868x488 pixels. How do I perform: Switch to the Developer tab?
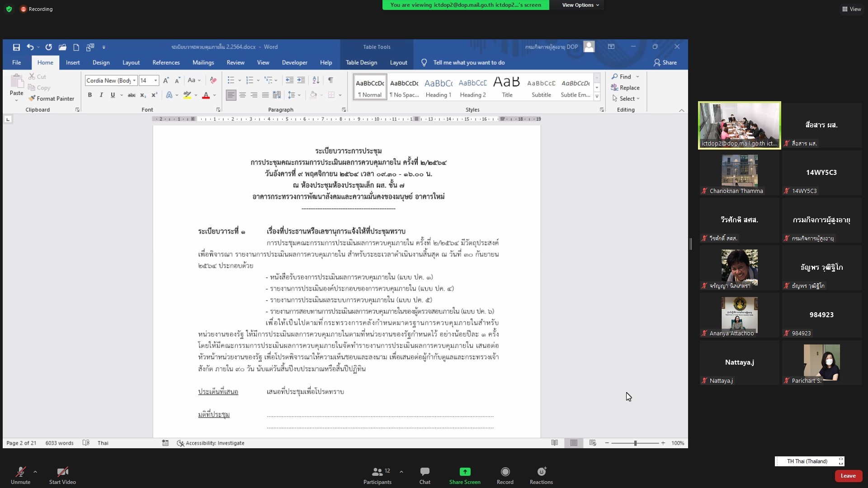[294, 63]
